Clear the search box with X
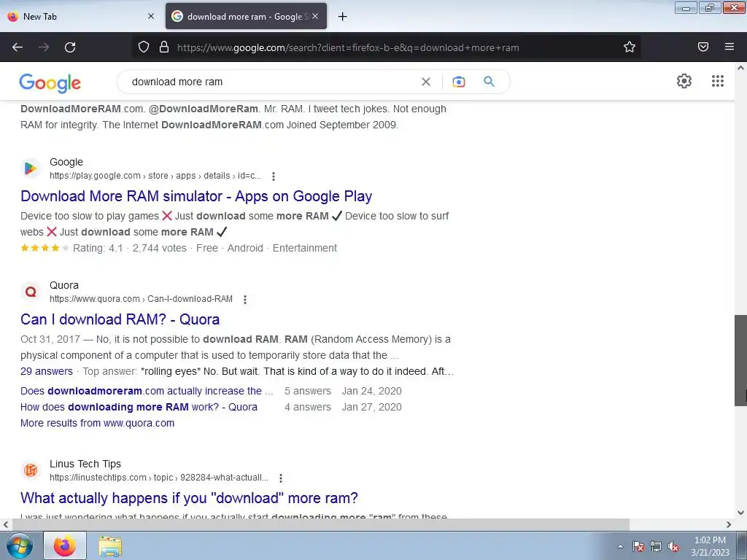 [426, 82]
